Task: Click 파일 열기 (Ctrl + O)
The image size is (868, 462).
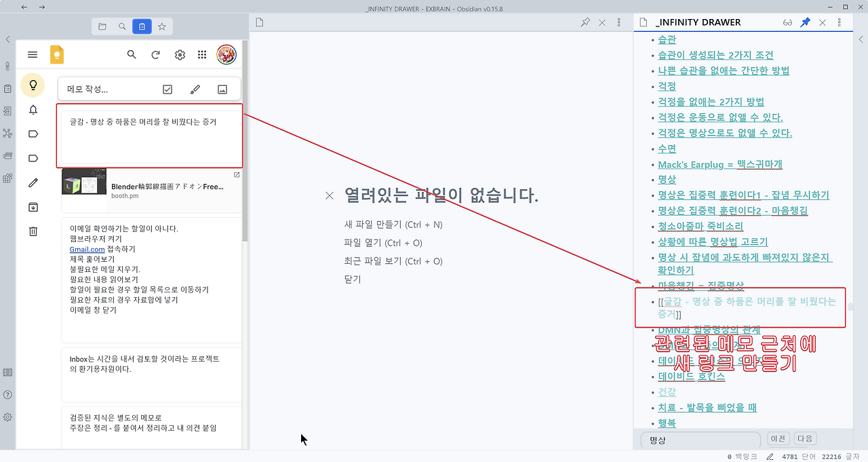Action: (383, 243)
